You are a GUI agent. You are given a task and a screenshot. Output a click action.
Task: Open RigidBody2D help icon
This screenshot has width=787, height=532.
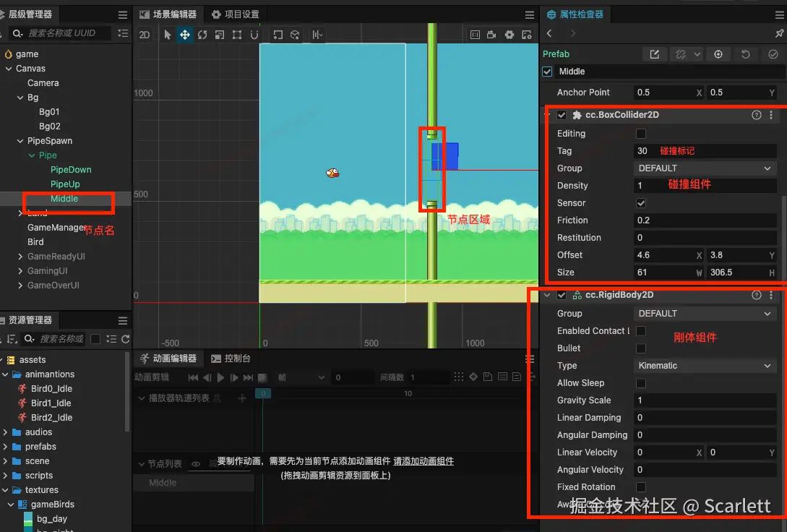(757, 295)
